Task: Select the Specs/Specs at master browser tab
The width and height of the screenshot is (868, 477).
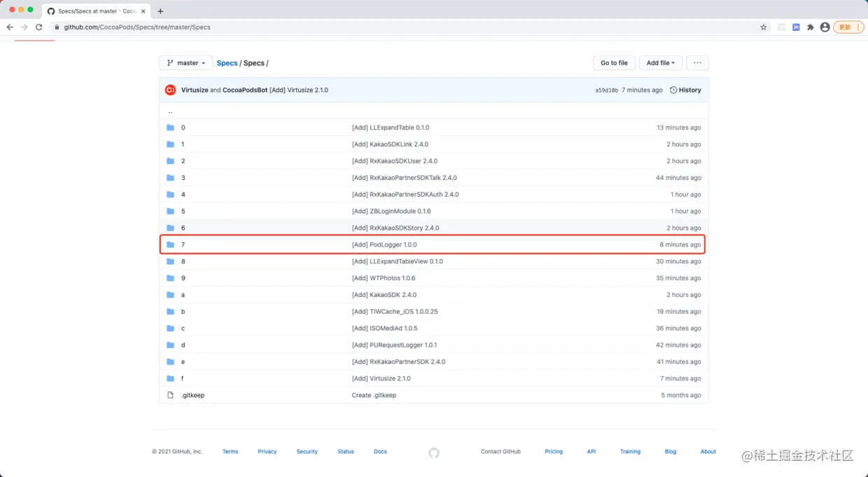Action: pyautogui.click(x=96, y=11)
